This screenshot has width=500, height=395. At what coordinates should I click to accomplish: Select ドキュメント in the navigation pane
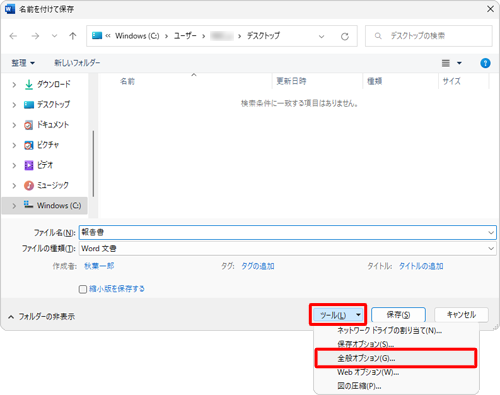click(53, 125)
